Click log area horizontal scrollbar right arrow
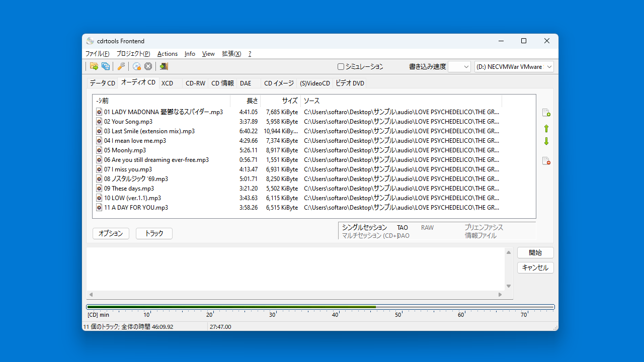 [x=500, y=295]
